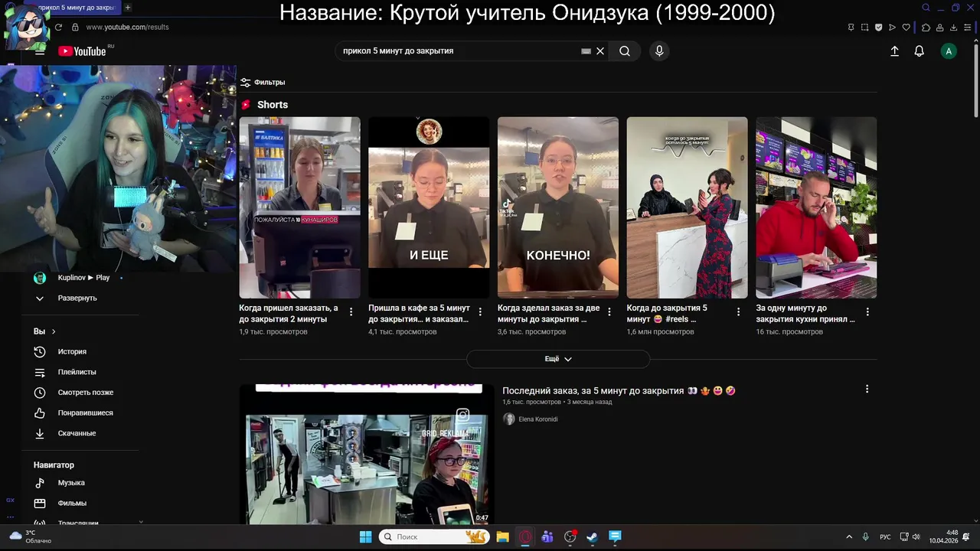Click the browser address bar URL
This screenshot has width=980, height=551.
[127, 27]
